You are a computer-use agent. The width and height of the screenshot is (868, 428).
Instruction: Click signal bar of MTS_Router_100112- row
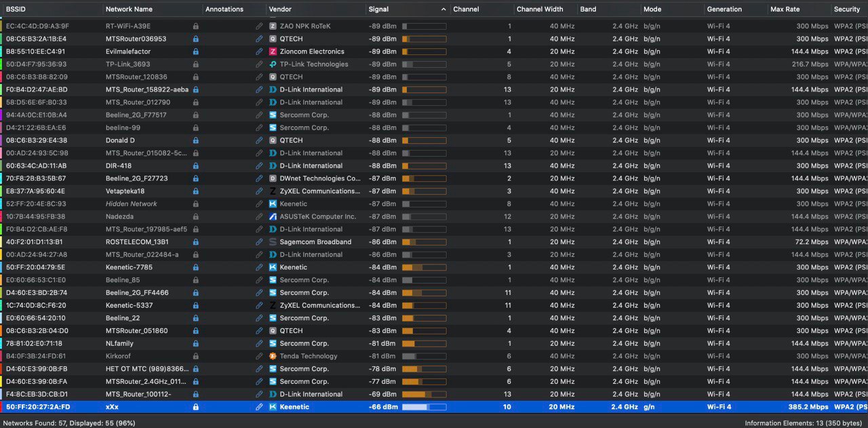tap(424, 394)
